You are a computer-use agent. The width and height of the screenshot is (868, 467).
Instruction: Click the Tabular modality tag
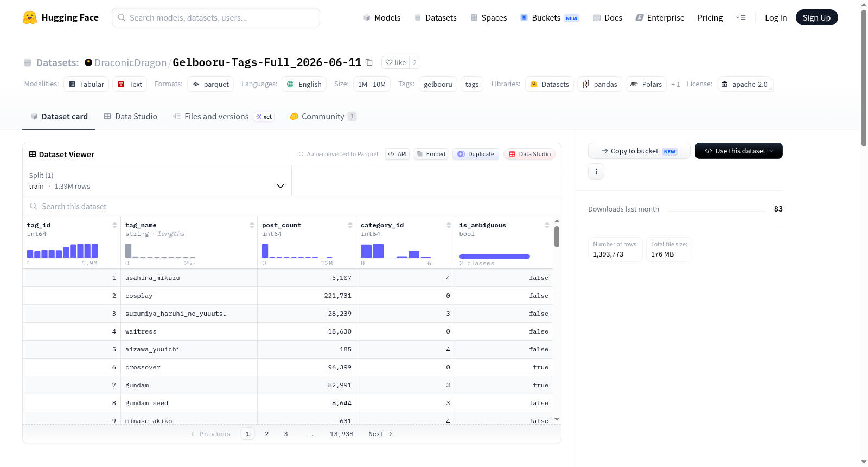pos(86,84)
